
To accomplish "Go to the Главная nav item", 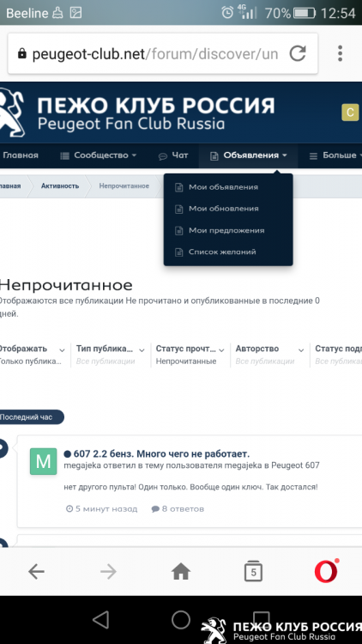I will (20, 155).
